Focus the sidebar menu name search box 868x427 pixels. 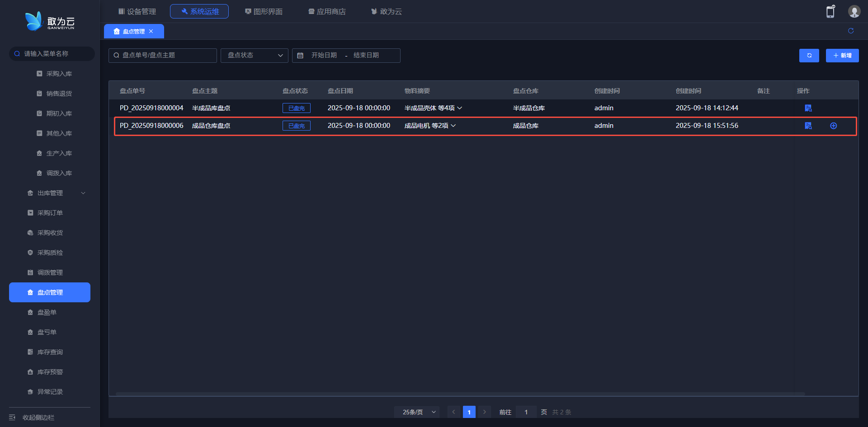pos(52,54)
